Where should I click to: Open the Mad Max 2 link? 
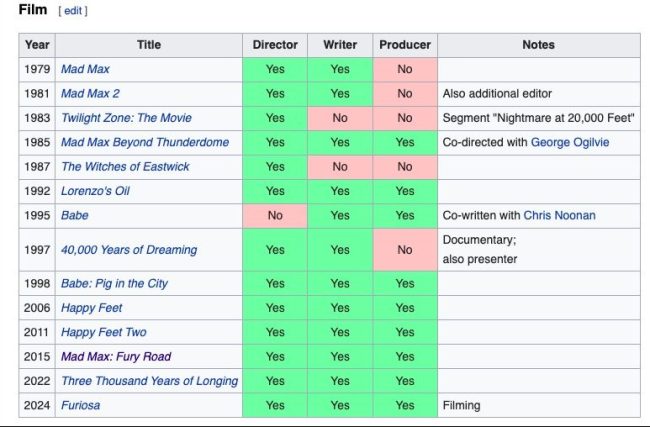(91, 94)
